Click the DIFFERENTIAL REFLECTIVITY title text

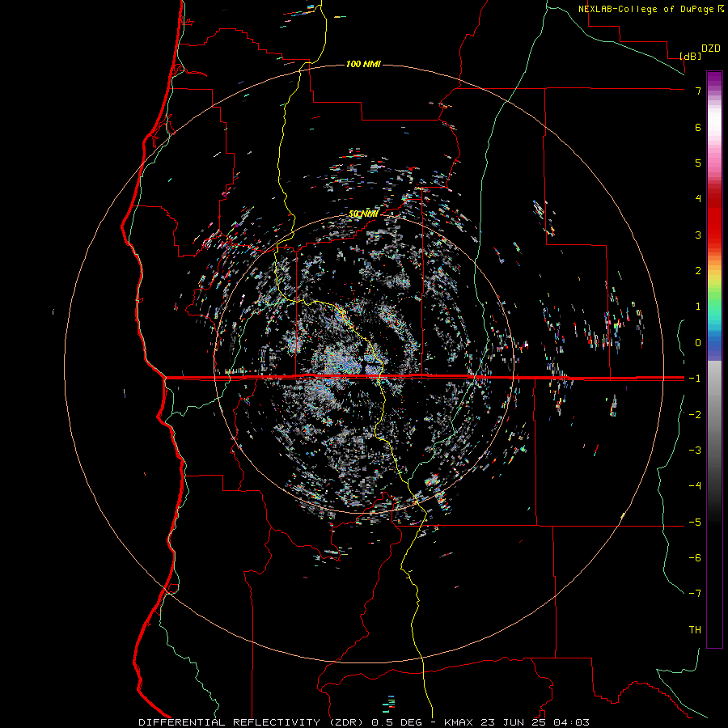click(x=230, y=722)
